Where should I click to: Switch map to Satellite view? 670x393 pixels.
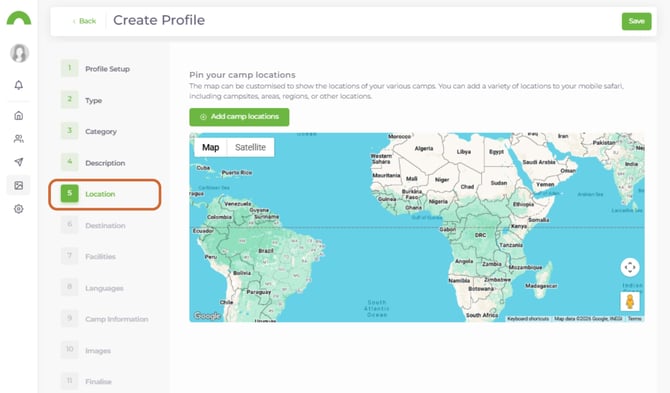(250, 147)
